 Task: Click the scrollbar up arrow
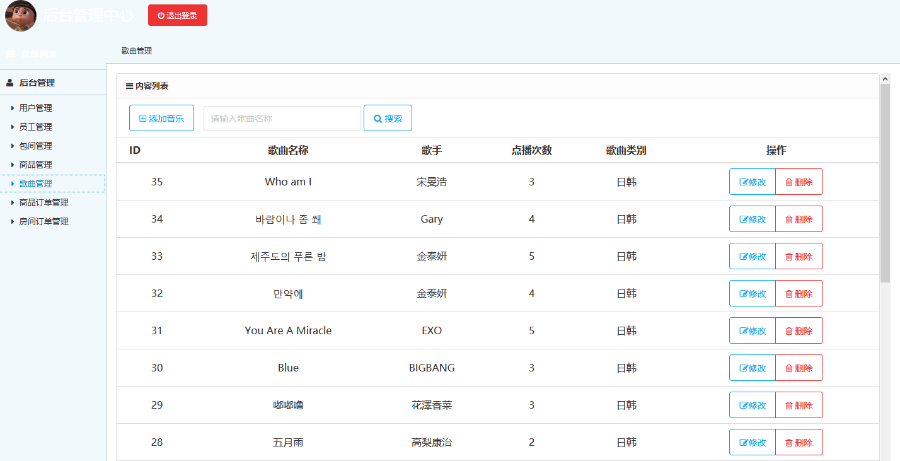click(885, 79)
